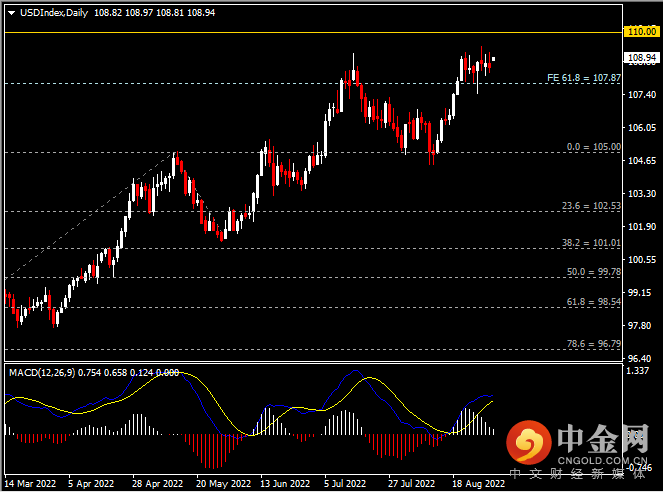Image resolution: width=663 pixels, height=492 pixels.
Task: Click the 99.15 price scale value
Action: [639, 292]
